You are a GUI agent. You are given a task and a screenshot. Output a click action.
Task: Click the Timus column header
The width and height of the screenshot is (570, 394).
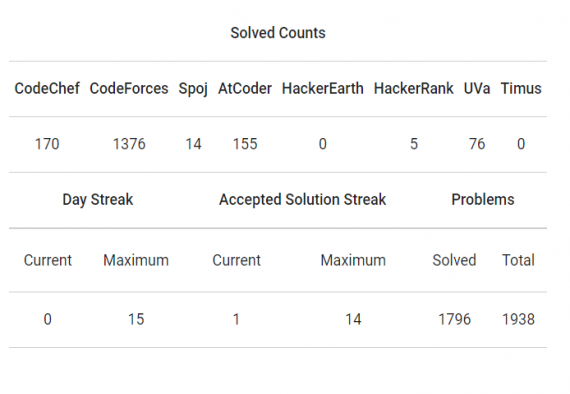click(x=521, y=89)
